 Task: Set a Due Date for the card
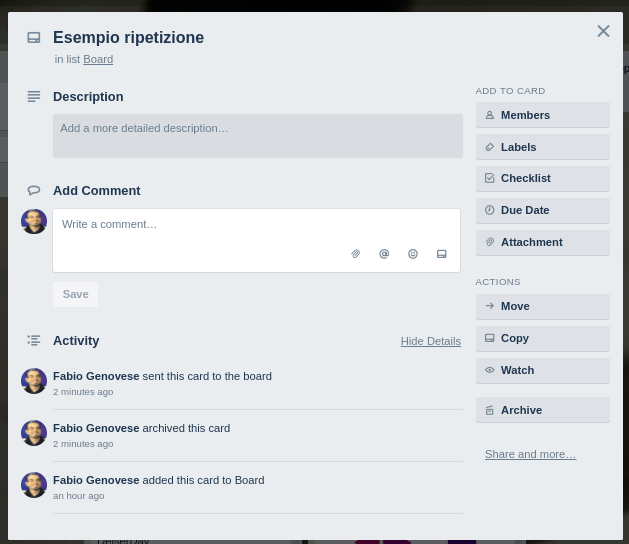[x=542, y=210]
